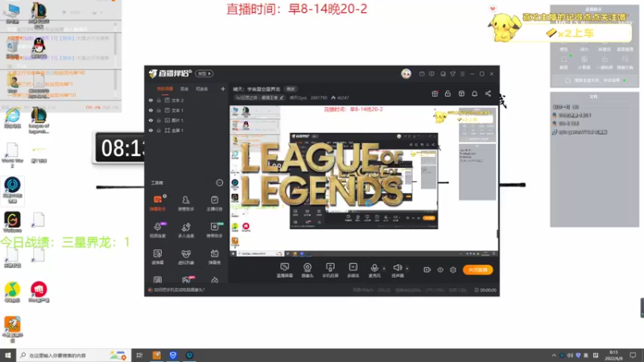Click the share icon above preview

point(488,93)
